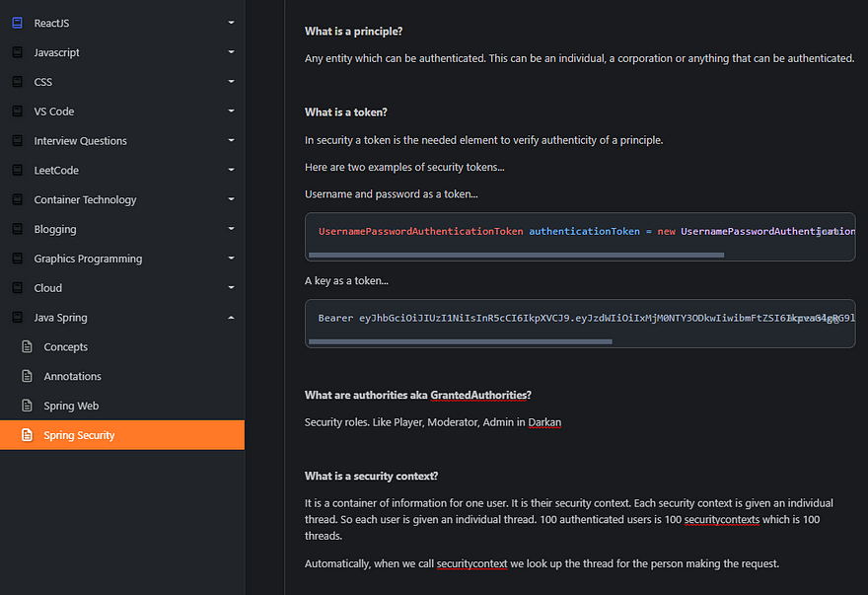
Task: Click the UsernamePasswordAuthenticationToken code block
Action: [580, 232]
